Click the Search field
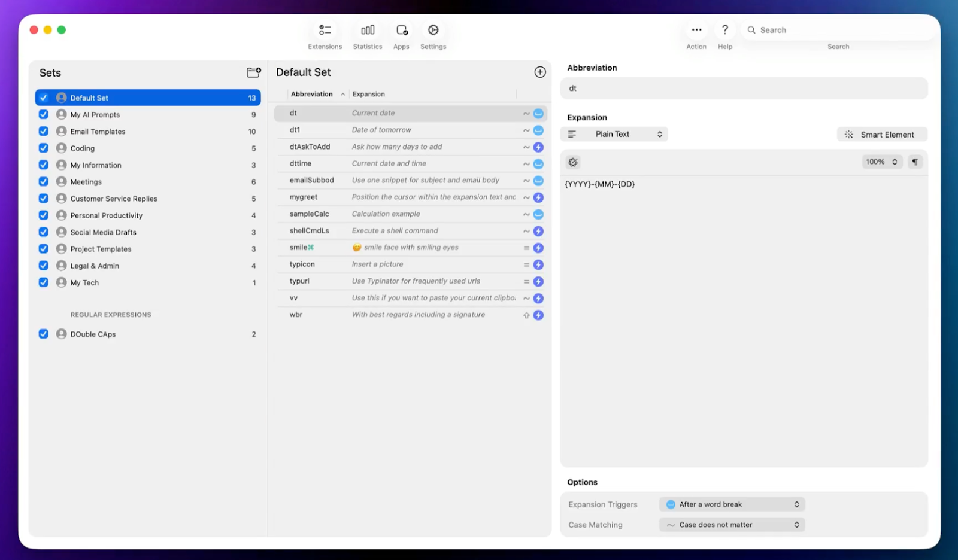This screenshot has height=560, width=958. (x=838, y=30)
